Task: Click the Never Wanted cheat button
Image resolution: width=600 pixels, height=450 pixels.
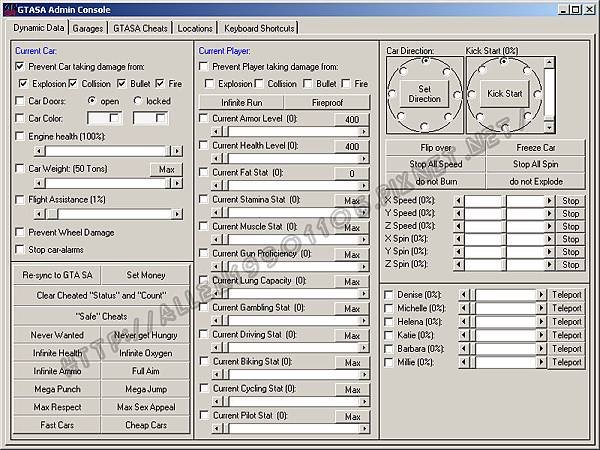Action: coord(57,335)
